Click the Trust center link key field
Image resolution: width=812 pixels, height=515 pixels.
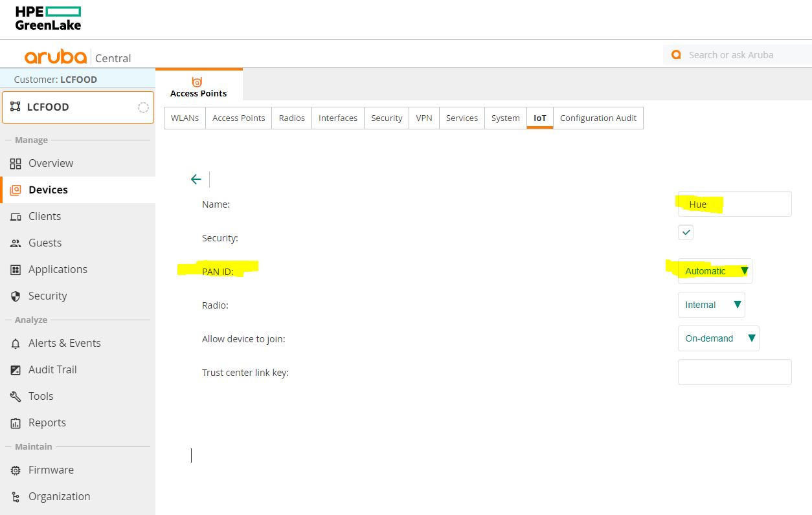tap(734, 372)
